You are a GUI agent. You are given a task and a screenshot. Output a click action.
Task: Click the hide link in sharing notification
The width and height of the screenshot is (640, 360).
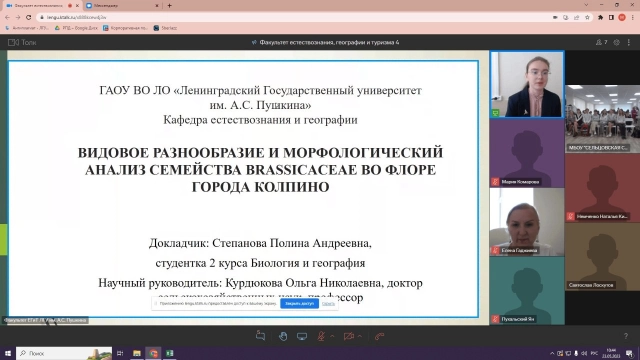[x=328, y=303]
